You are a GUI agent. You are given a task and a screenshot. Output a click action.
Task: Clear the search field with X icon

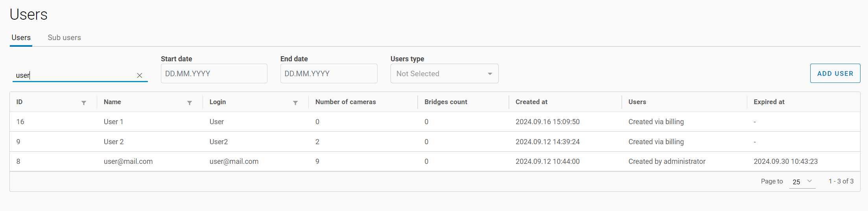(x=140, y=75)
